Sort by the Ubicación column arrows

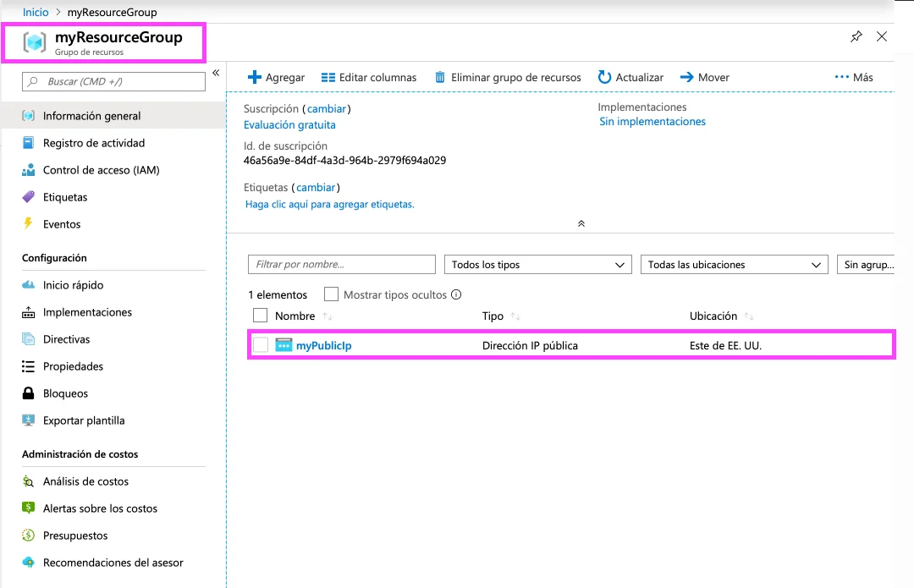pos(750,316)
